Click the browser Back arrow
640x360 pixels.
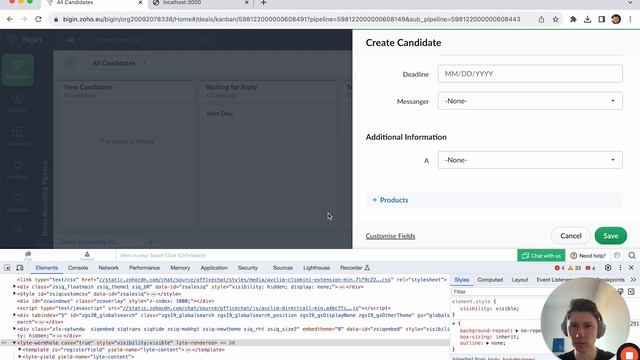tap(10, 19)
